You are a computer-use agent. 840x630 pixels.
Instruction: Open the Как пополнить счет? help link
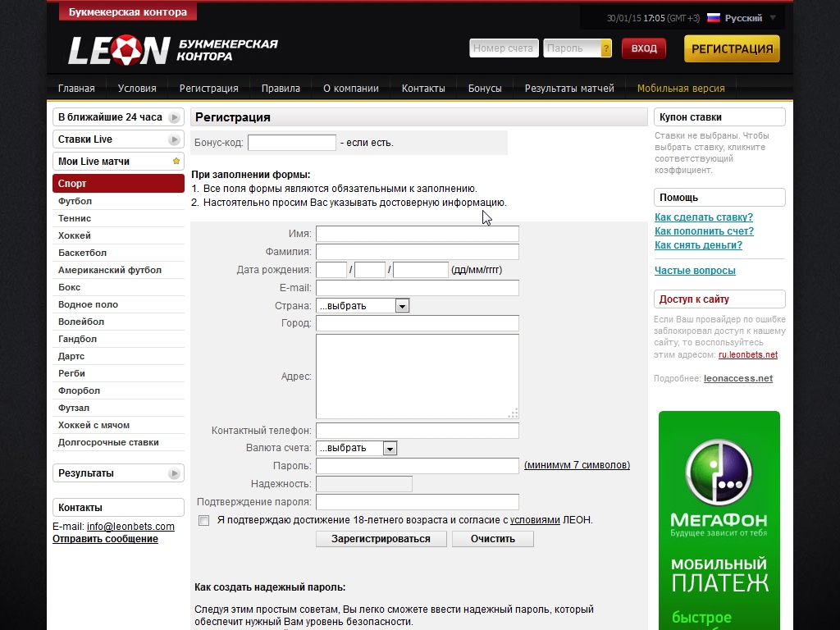[704, 231]
